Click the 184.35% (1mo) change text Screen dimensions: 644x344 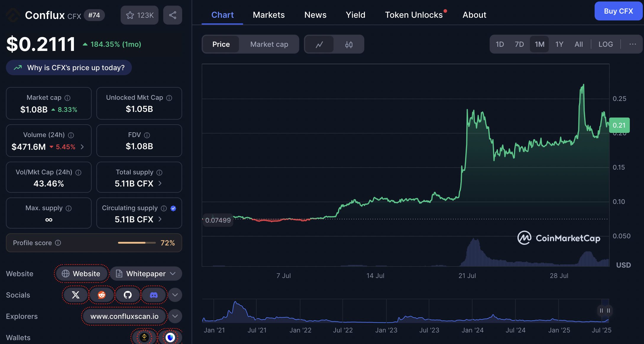pos(116,44)
